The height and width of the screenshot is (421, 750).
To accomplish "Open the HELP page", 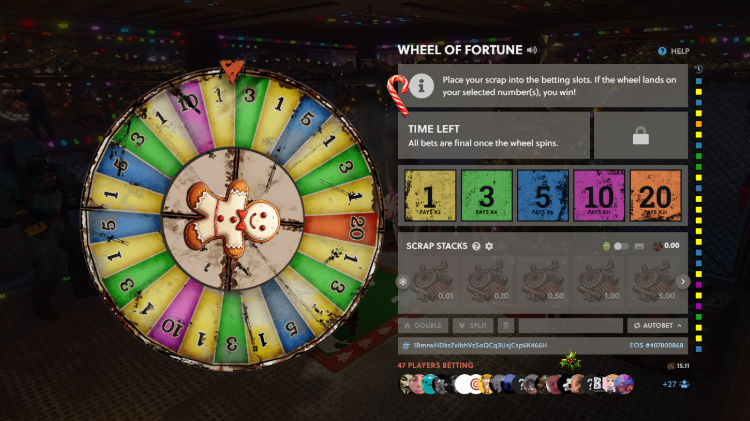I will (673, 51).
